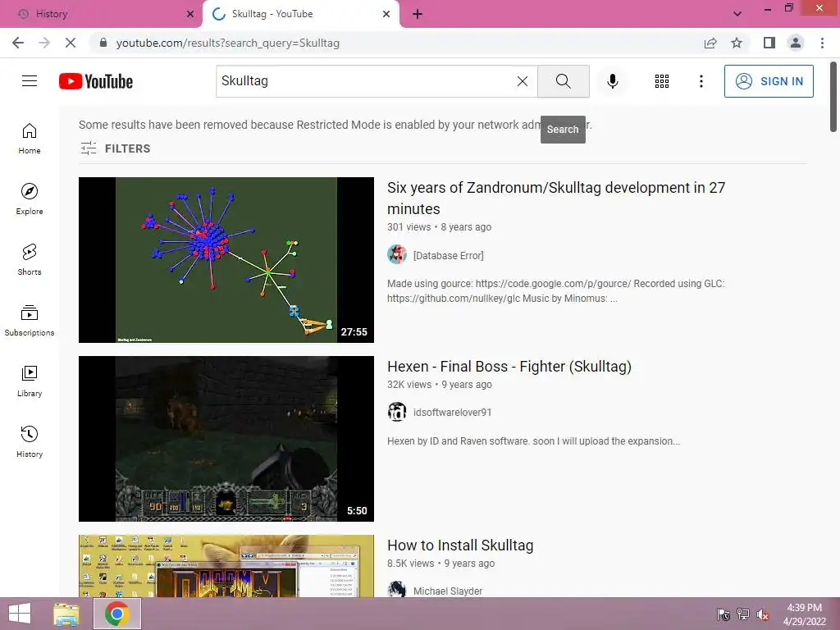Click the 5:50 Hexen video thumbnail
Screen dimensions: 840x630
coord(226,439)
